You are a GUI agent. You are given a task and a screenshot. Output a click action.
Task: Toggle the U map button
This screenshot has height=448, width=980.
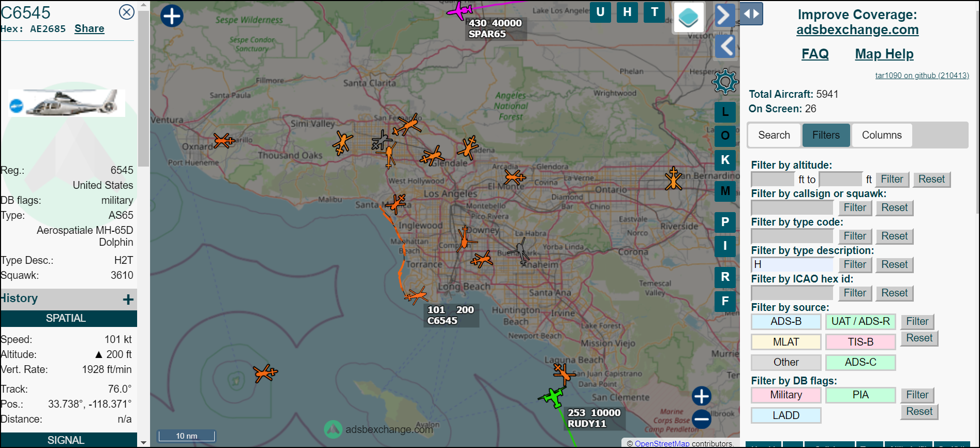coord(600,12)
